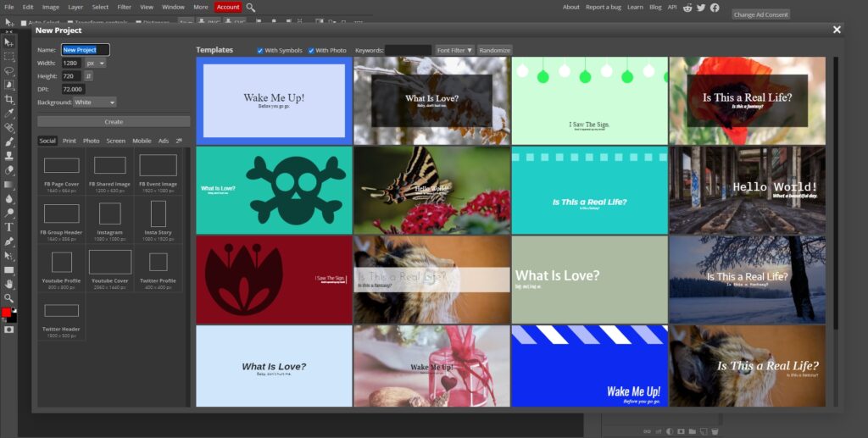Open the Facebook social link icon
Image resolution: width=868 pixels, height=438 pixels.
[x=715, y=8]
